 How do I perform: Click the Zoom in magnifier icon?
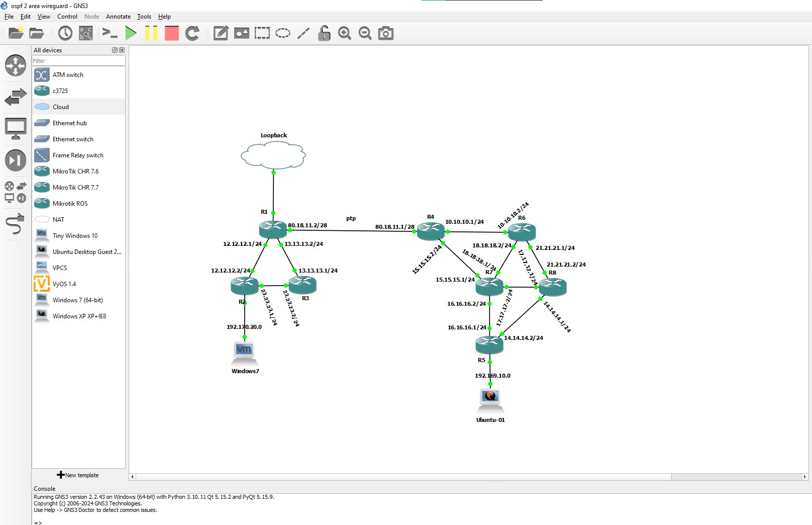tap(345, 33)
